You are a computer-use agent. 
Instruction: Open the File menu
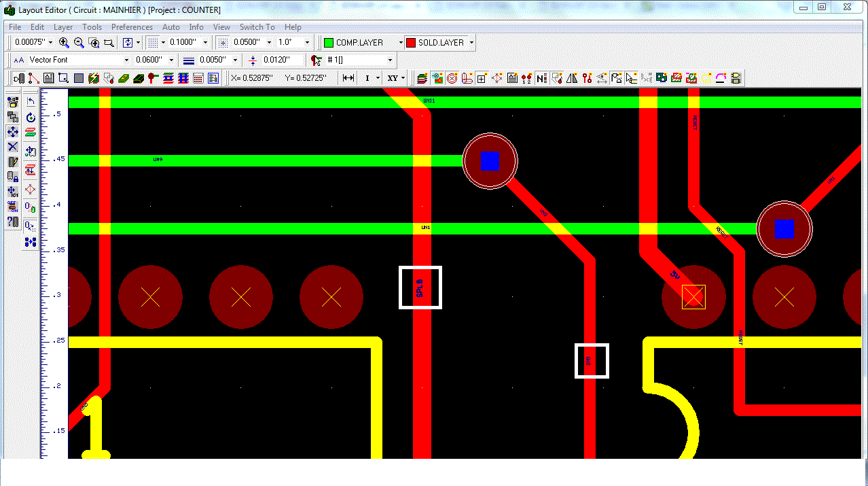tap(15, 27)
